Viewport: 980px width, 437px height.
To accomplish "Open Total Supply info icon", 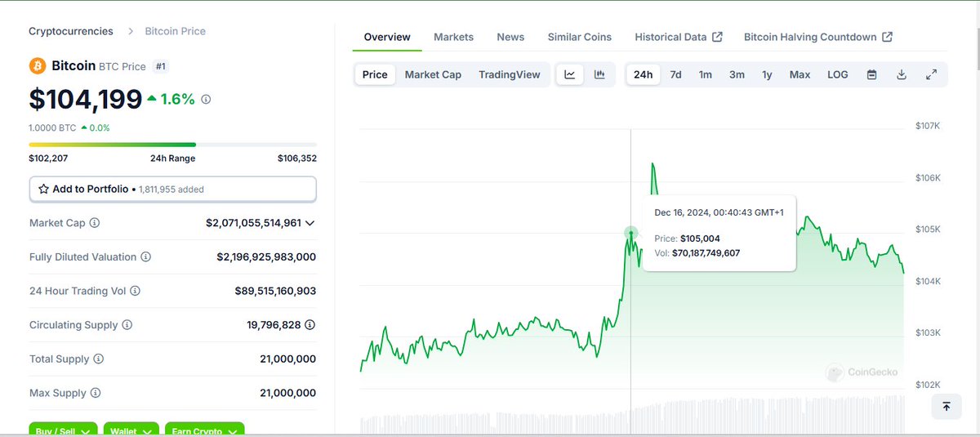I will pyautogui.click(x=98, y=359).
